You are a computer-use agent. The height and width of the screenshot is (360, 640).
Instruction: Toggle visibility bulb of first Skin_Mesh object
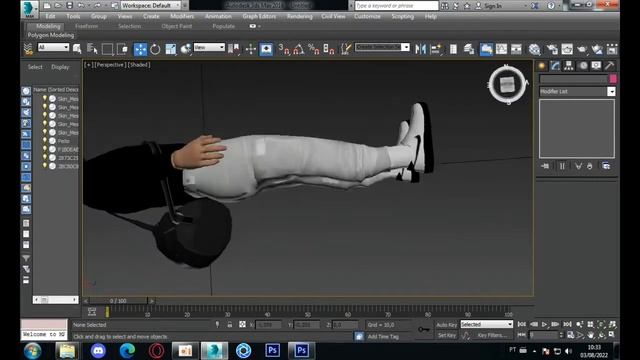(44, 98)
